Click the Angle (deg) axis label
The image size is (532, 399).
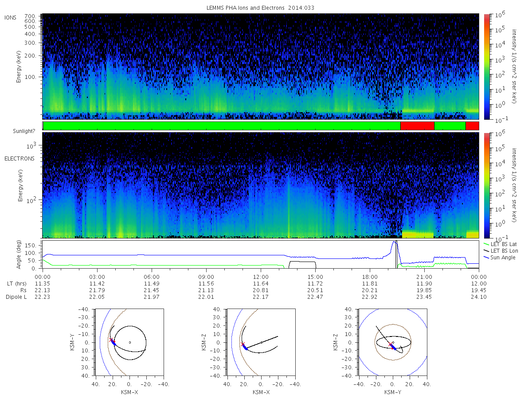[x=20, y=254]
